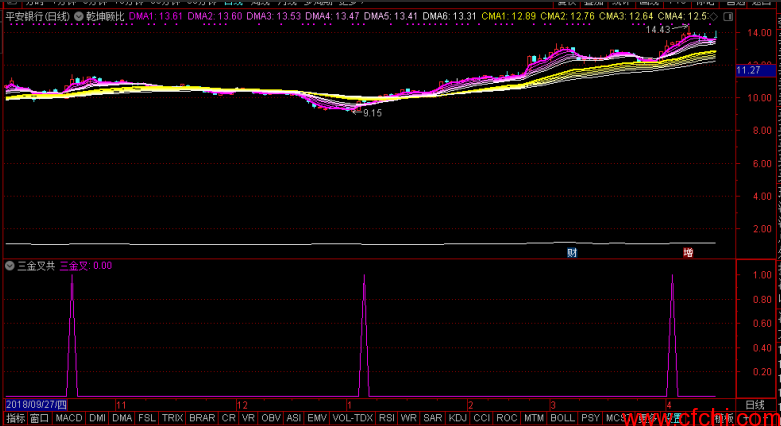Image resolution: width=781 pixels, height=426 pixels.
Task: Click the CMA1: 12.89 value
Action: (x=509, y=16)
